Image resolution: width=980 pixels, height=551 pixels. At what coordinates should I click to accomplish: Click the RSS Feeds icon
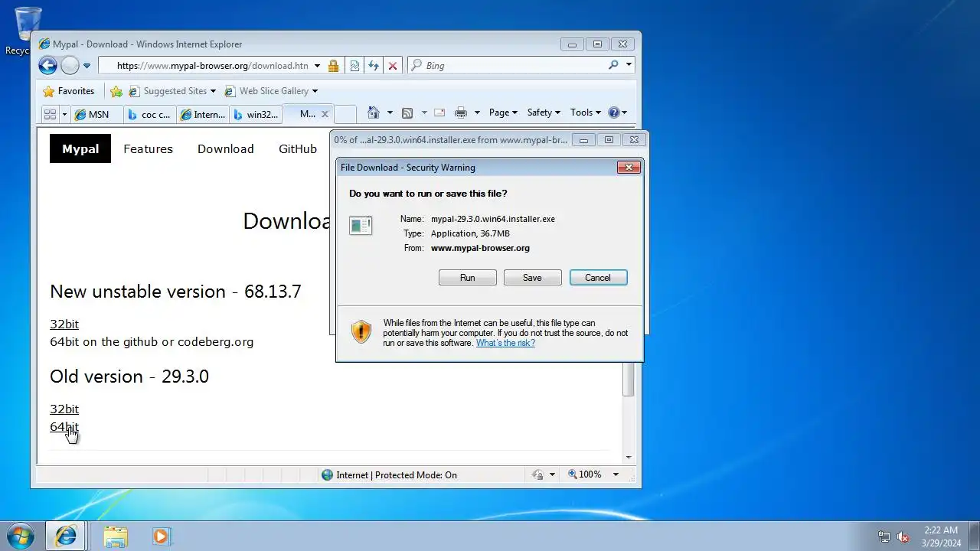click(x=407, y=112)
